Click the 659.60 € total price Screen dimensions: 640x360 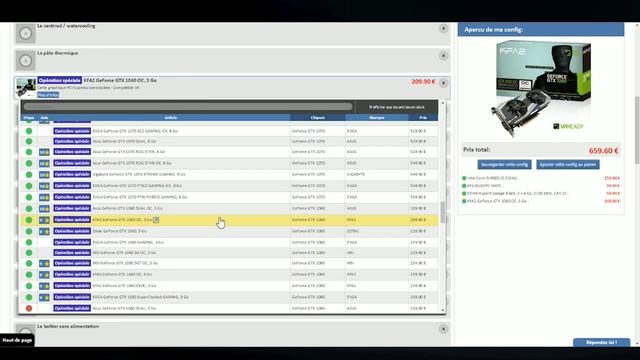(603, 151)
